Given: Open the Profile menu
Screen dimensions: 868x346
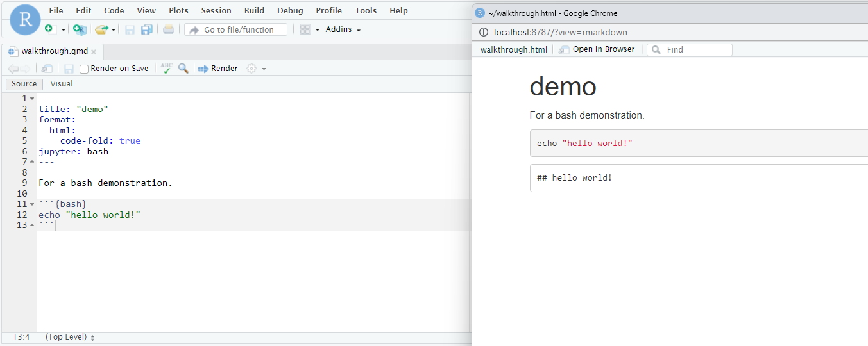Looking at the screenshot, I should click(328, 10).
